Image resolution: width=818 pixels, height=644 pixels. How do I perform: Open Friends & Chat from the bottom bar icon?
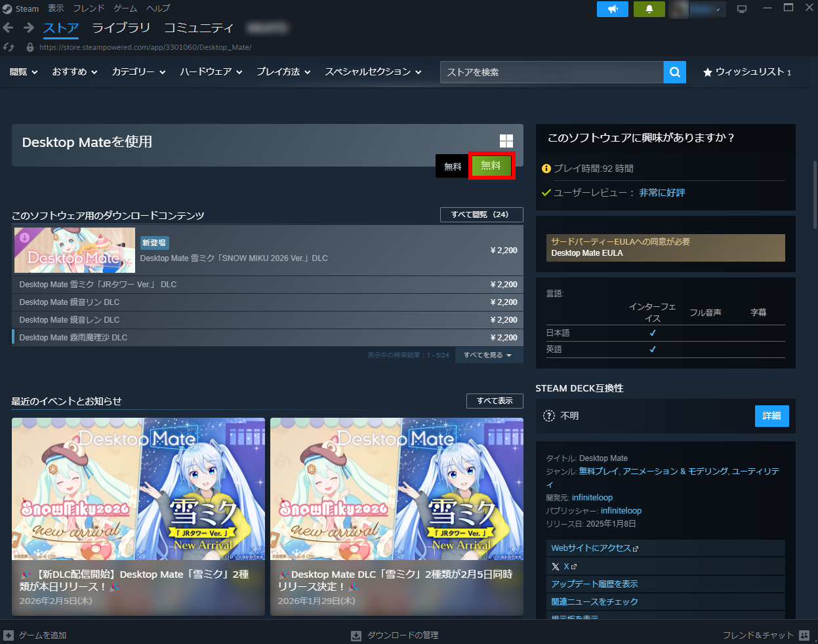(x=804, y=635)
